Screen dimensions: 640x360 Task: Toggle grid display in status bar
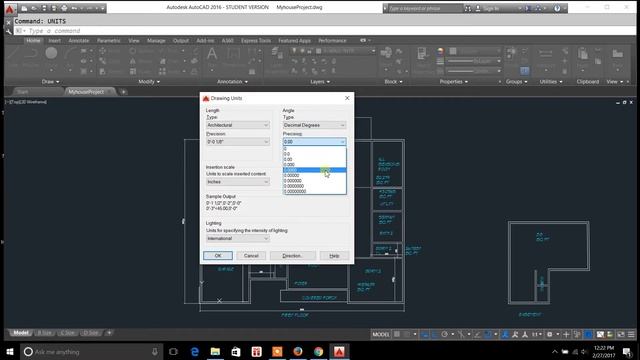click(x=397, y=334)
